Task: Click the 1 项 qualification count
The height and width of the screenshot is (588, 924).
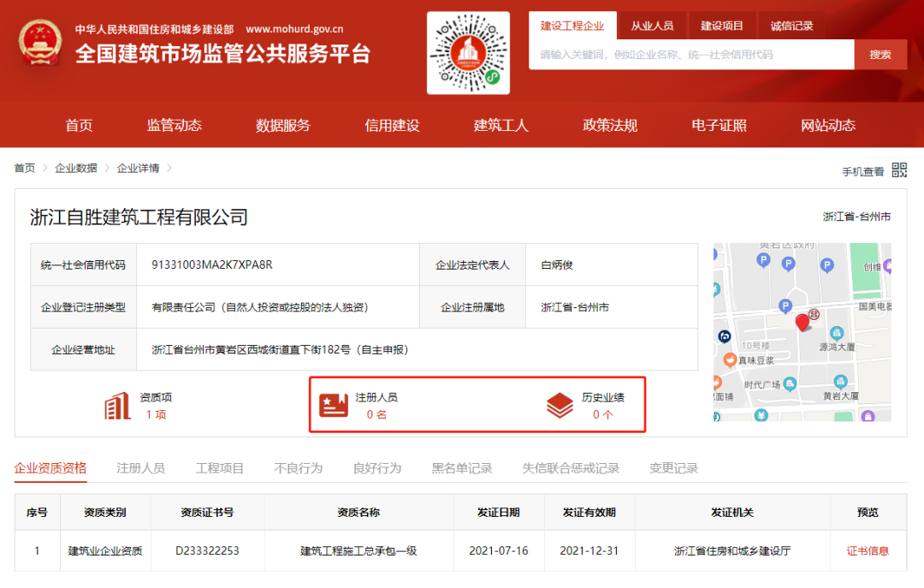Action: click(x=157, y=414)
